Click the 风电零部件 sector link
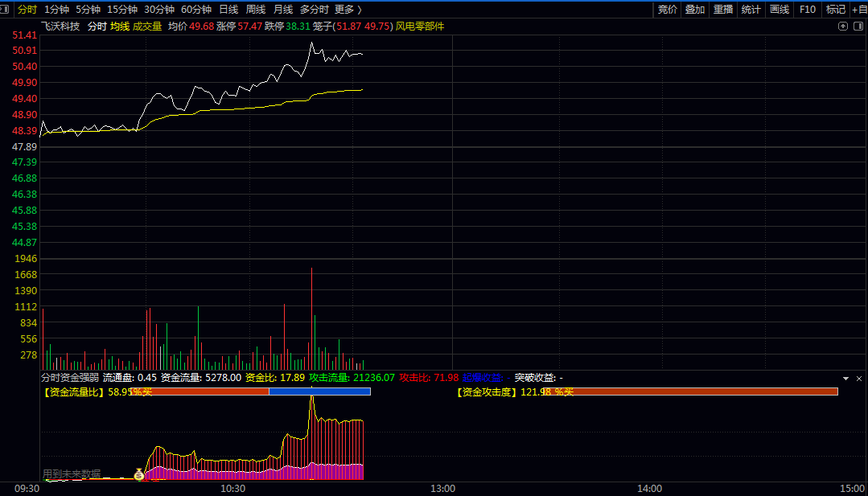This screenshot has width=868, height=496. coord(420,26)
